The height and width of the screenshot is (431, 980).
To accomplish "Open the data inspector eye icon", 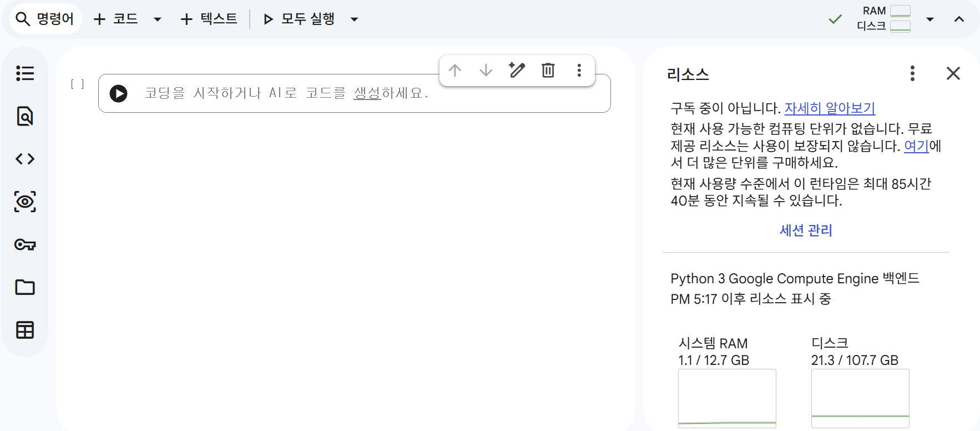I will pyautogui.click(x=25, y=202).
